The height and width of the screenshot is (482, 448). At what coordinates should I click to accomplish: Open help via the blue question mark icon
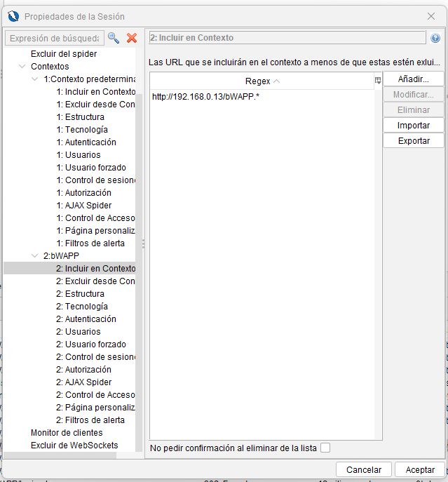click(x=435, y=38)
